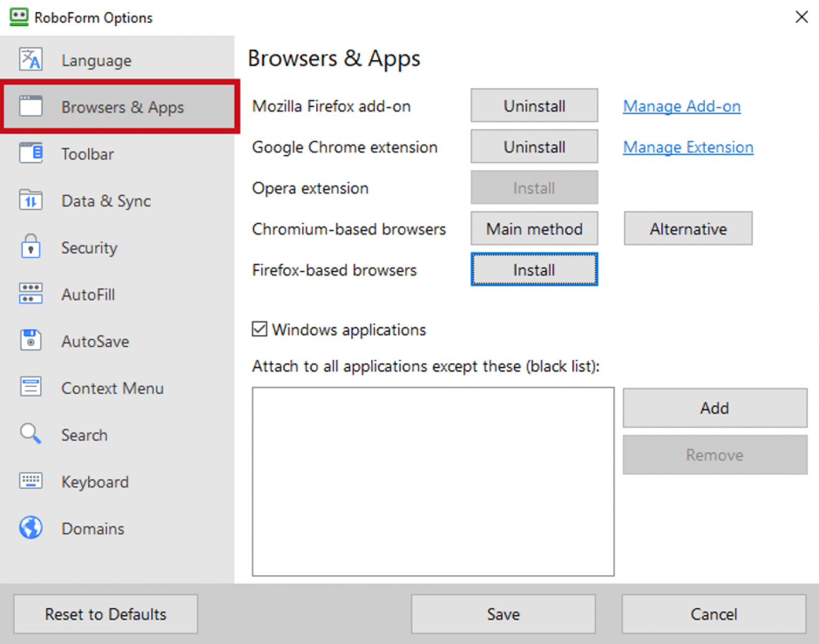Viewport: 819px width, 644px height.
Task: Install extension for Firefox-based browsers
Action: [x=534, y=270]
